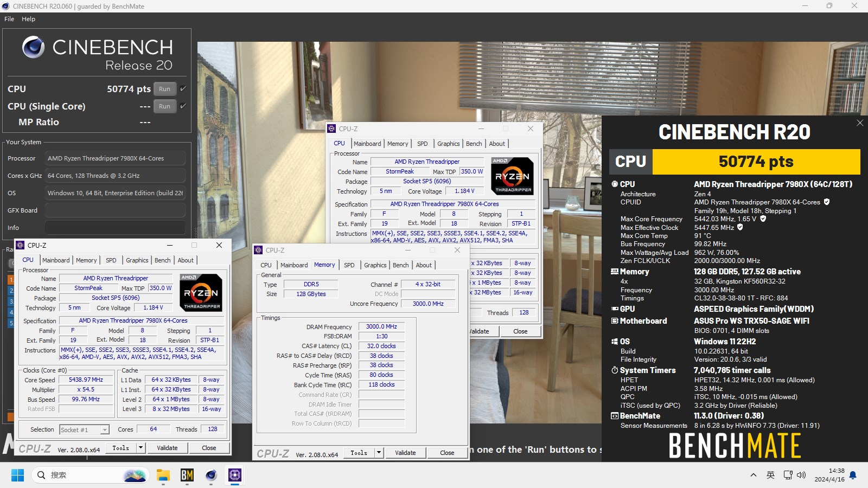Run the CPU Single Core benchmark
The width and height of the screenshot is (868, 488).
coord(165,106)
